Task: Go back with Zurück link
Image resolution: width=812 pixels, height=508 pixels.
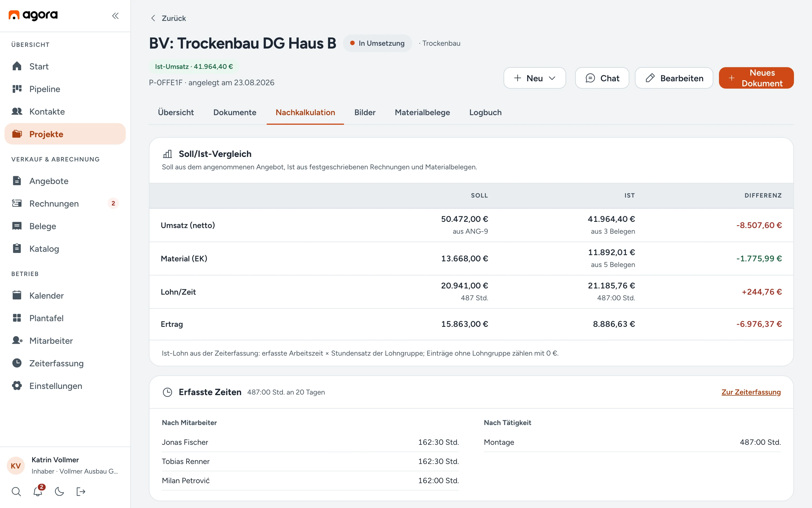Action: click(168, 18)
